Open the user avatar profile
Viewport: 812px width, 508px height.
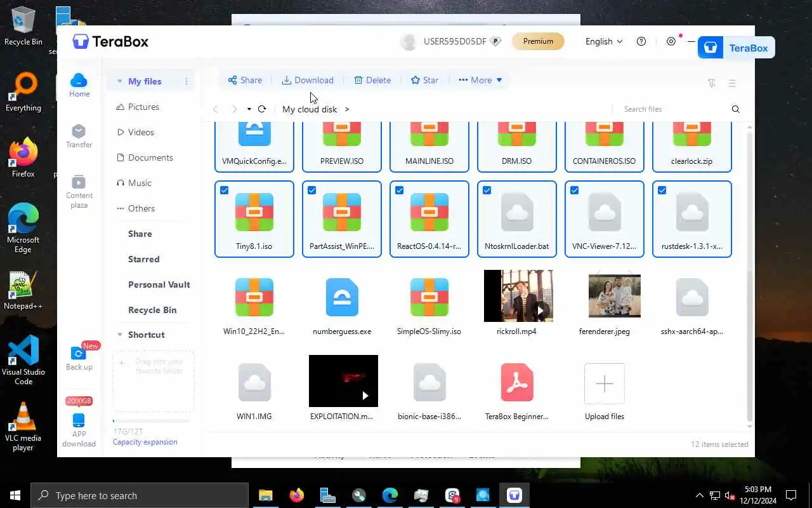click(x=409, y=42)
